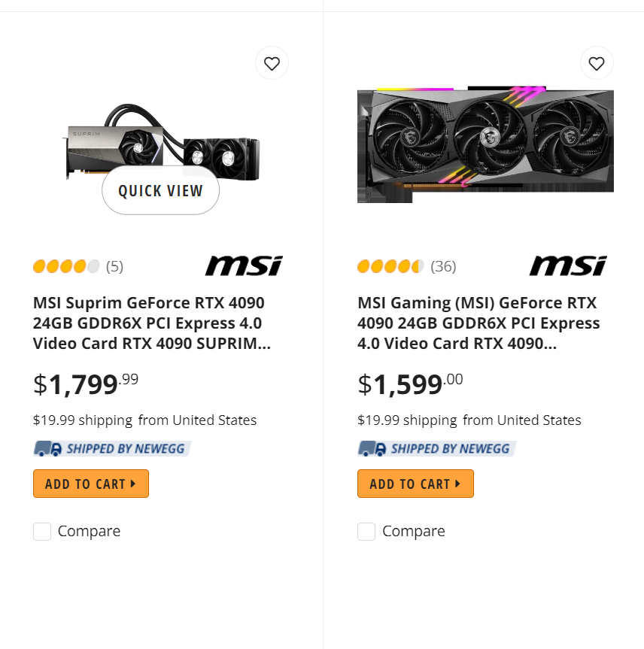
Task: Click MSI brand logo on Gaming listing
Action: (x=568, y=265)
